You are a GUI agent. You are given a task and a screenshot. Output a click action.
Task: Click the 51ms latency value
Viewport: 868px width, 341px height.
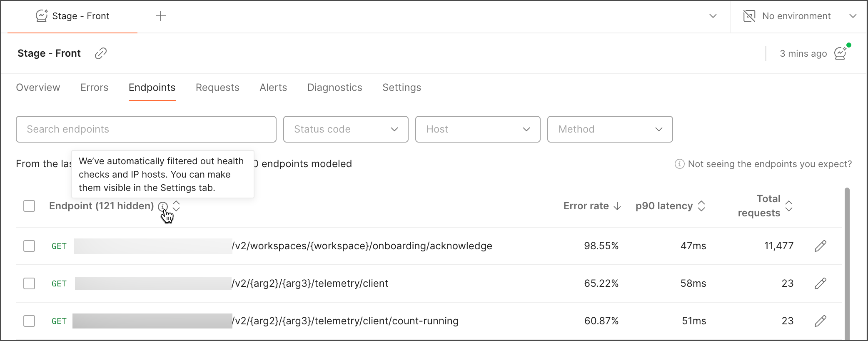(694, 321)
